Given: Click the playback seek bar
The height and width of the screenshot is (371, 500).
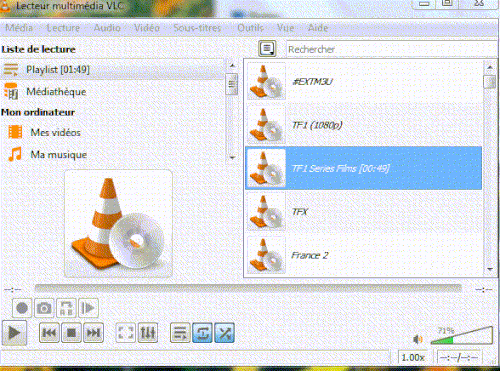Looking at the screenshot, I should [x=248, y=288].
